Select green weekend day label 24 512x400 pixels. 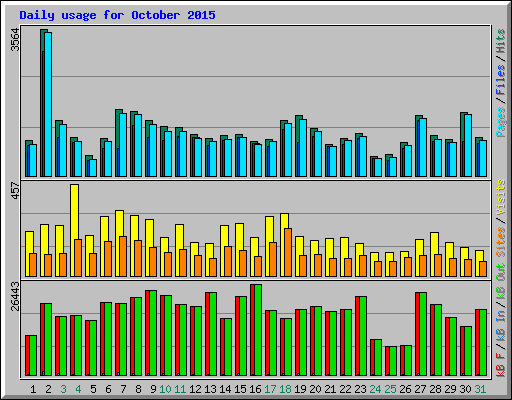pos(375,389)
